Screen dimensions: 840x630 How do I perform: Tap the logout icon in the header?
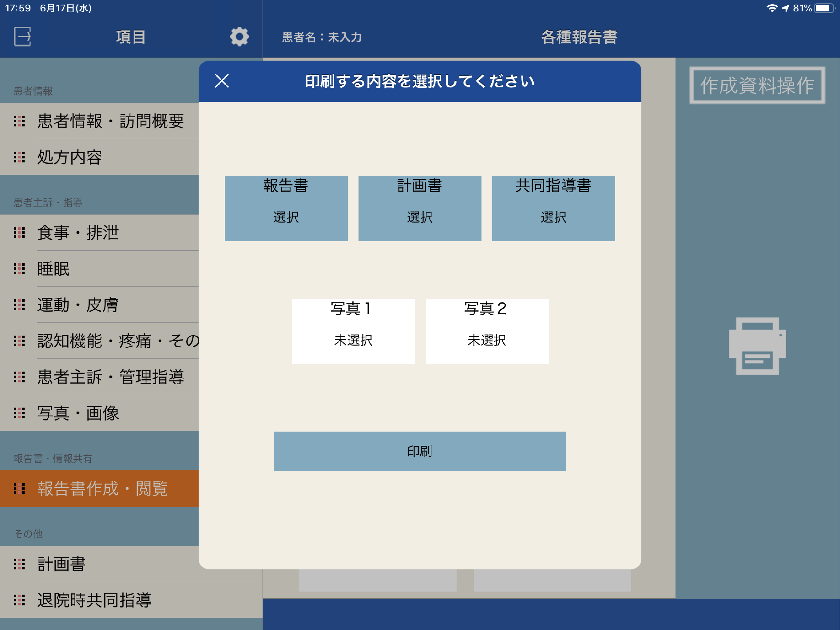(x=22, y=37)
